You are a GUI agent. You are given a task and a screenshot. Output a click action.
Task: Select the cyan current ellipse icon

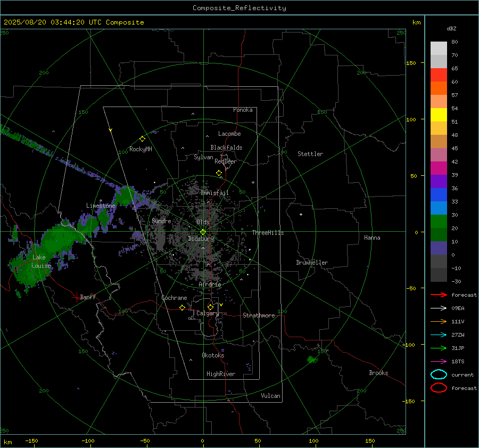439,374
